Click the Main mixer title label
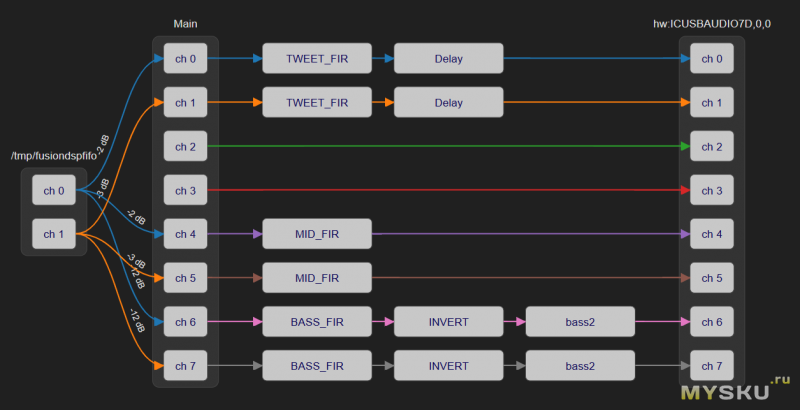The height and width of the screenshot is (410, 800). [185, 23]
